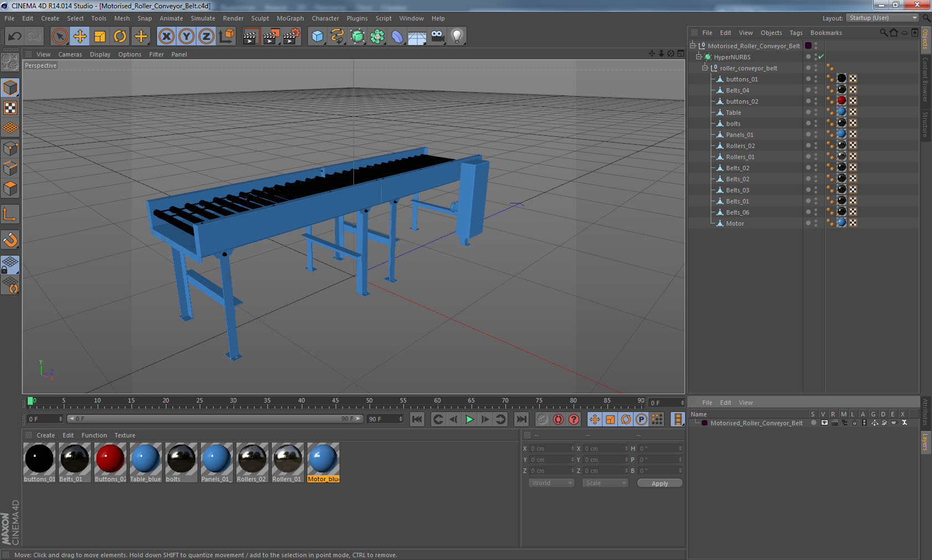Click the Object Manager search icon
The image size is (932, 560).
pos(883,33)
